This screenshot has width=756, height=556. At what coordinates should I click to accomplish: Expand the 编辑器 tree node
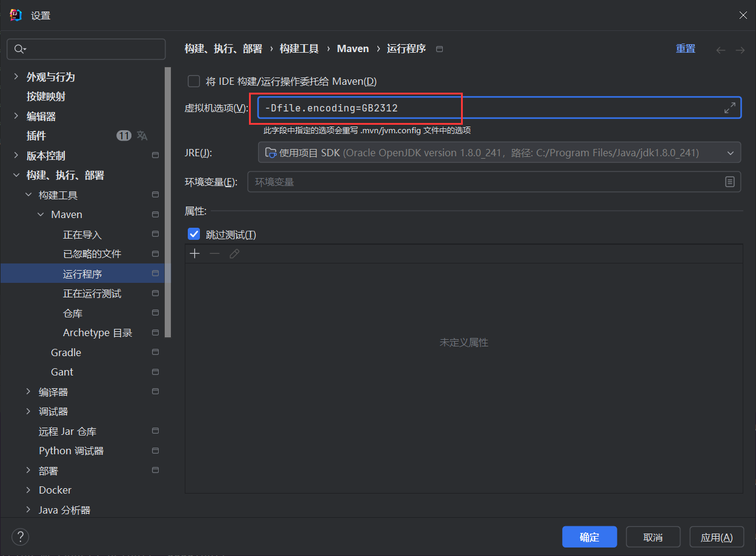[x=16, y=116]
